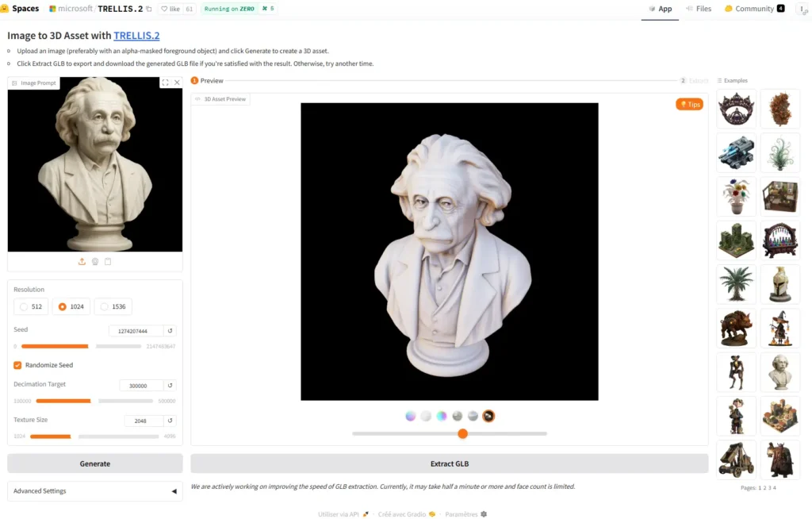Paste image from clipboard icon
Screen dimensions: 812x519
(x=107, y=261)
